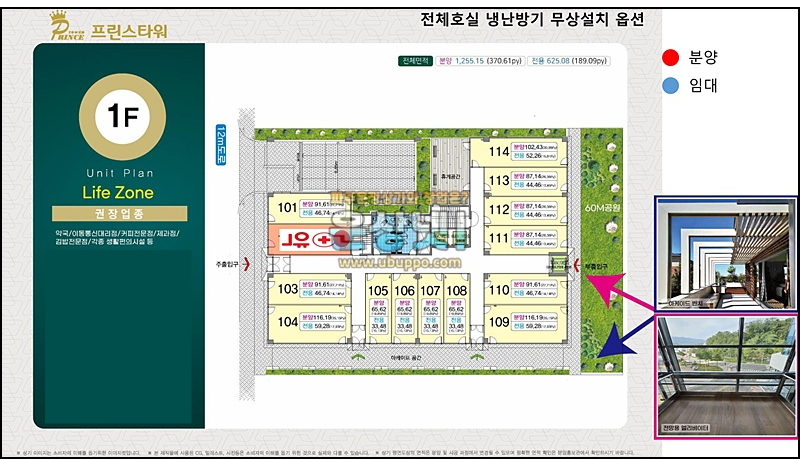Select unit number 107

click(430, 291)
